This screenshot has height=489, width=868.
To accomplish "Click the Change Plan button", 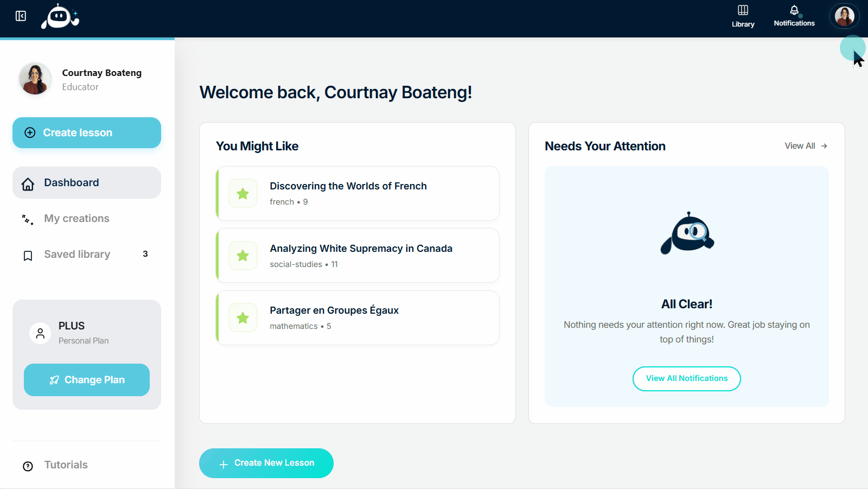I will [x=87, y=380].
